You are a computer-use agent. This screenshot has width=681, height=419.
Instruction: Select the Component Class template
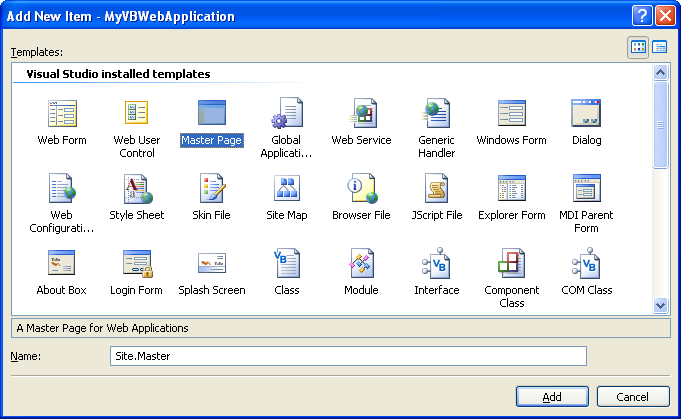point(511,263)
